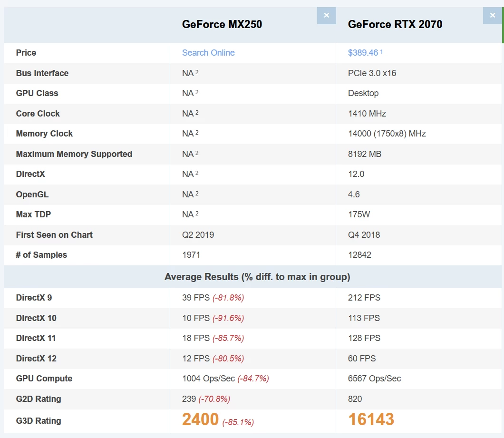Screen dimensions: 504x438
Task: Select the Bus Interface row label
Action: 42,73
